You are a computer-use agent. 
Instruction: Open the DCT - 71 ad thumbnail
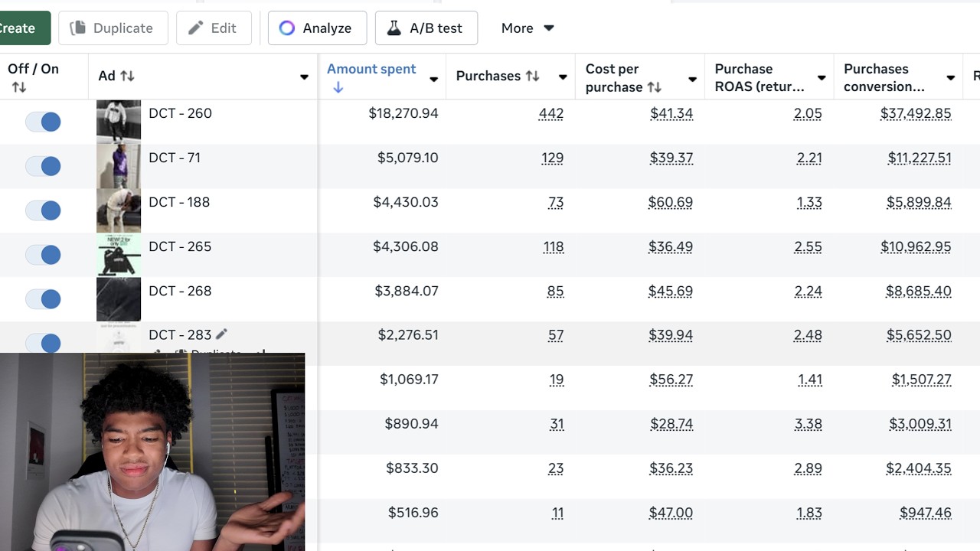tap(119, 166)
